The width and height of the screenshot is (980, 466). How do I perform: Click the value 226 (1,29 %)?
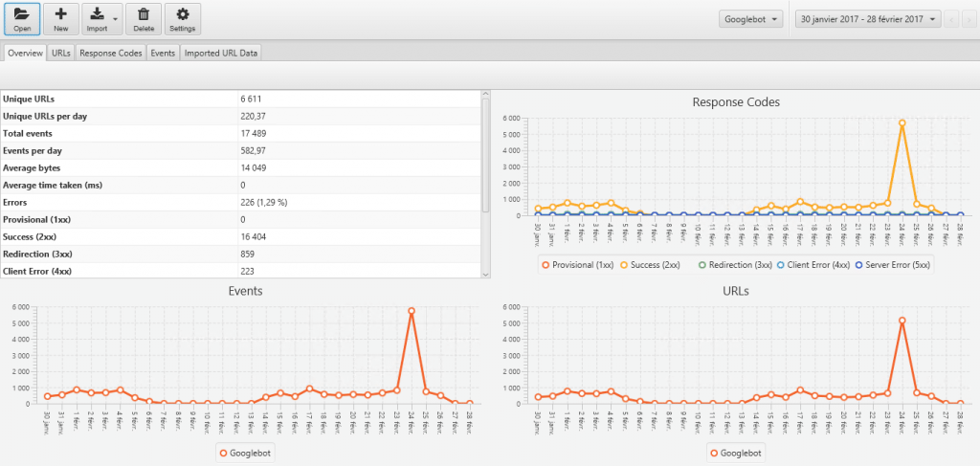[264, 203]
